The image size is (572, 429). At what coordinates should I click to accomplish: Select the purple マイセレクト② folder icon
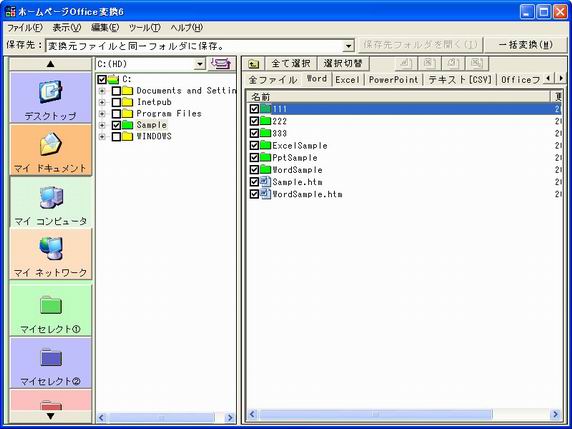51,358
